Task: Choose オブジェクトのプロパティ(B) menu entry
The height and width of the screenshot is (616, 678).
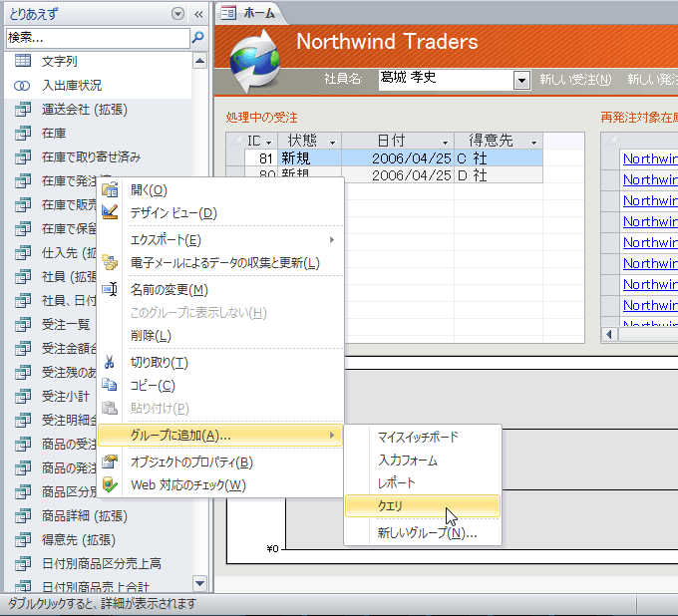Action: 221,462
